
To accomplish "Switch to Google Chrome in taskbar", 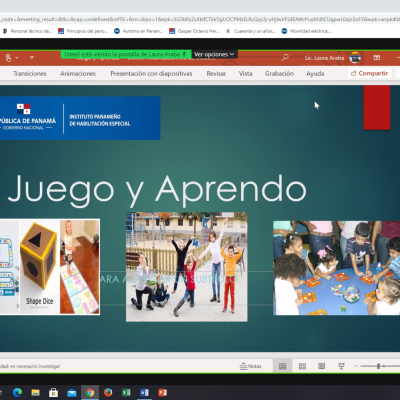I will pyautogui.click(x=90, y=393).
